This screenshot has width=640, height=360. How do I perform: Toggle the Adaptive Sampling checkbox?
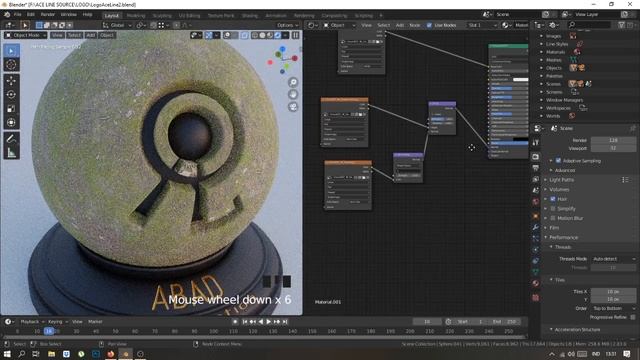pos(558,161)
